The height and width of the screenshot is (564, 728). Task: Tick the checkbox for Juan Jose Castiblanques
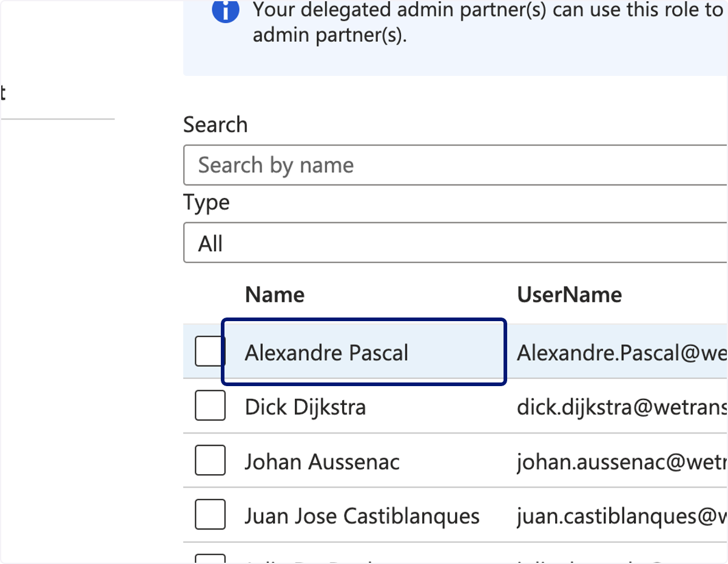[210, 514]
